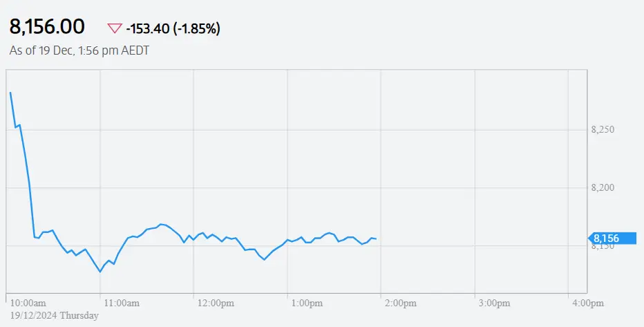Image resolution: width=644 pixels, height=327 pixels.
Task: Click the chart line's dip before 1:00pm
Action: pyautogui.click(x=264, y=259)
